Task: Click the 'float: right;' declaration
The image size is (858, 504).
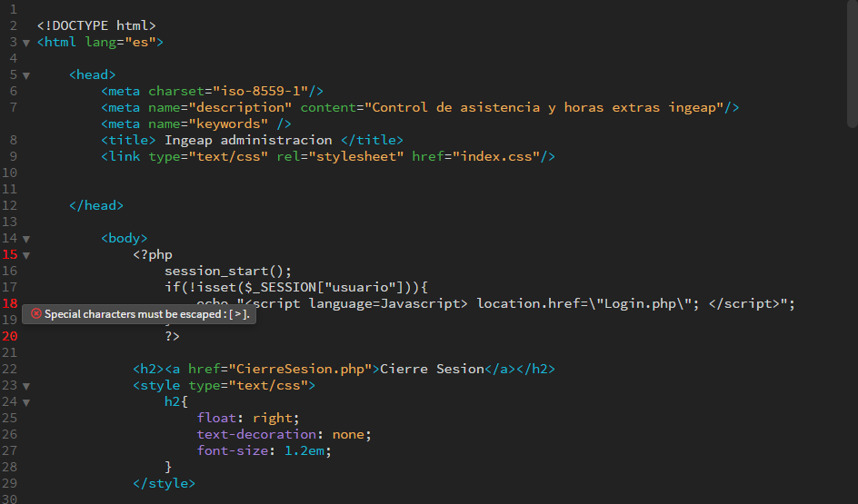Action: tap(248, 418)
